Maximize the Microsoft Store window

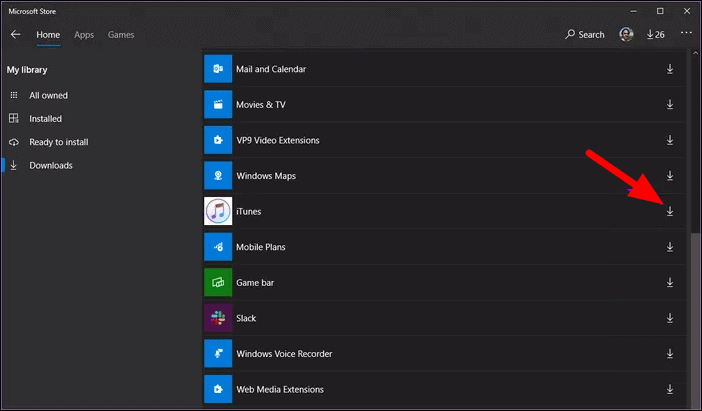[x=660, y=11]
